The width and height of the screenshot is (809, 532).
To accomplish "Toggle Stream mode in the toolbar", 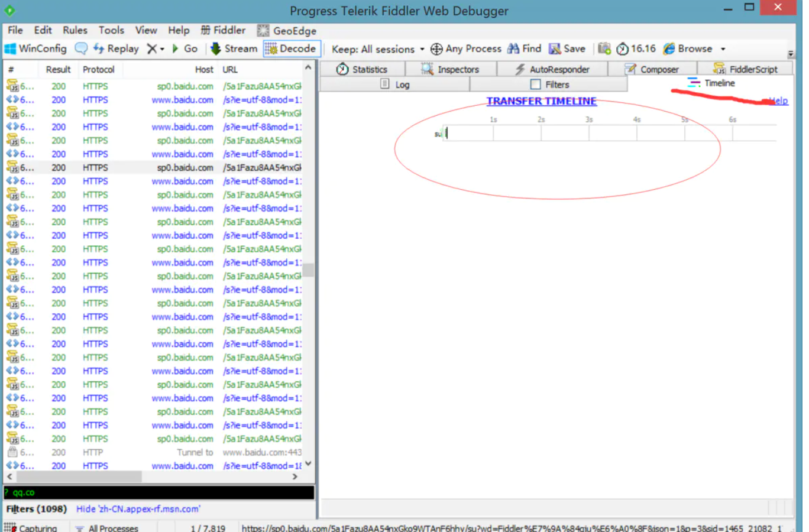I will pos(234,49).
